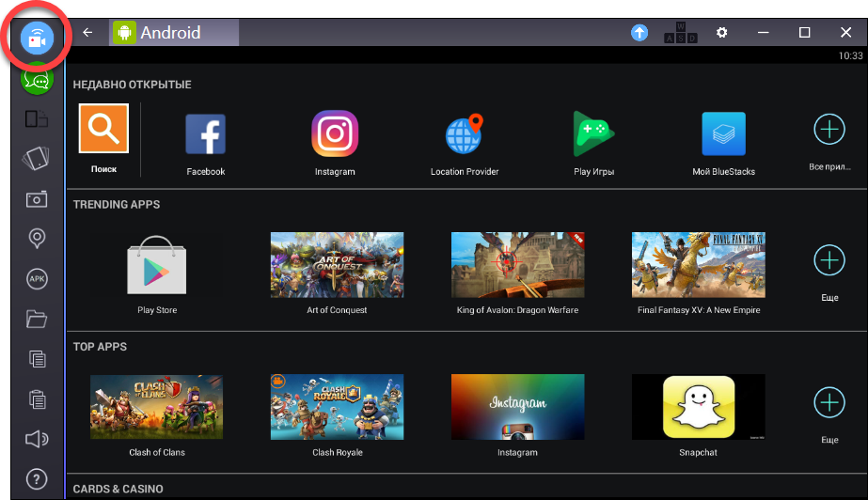Open the location pin sidebar icon
This screenshot has width=868, height=500.
pos(37,239)
